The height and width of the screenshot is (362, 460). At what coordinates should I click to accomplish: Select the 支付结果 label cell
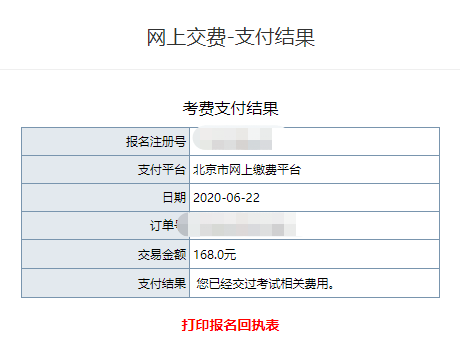[105, 283]
